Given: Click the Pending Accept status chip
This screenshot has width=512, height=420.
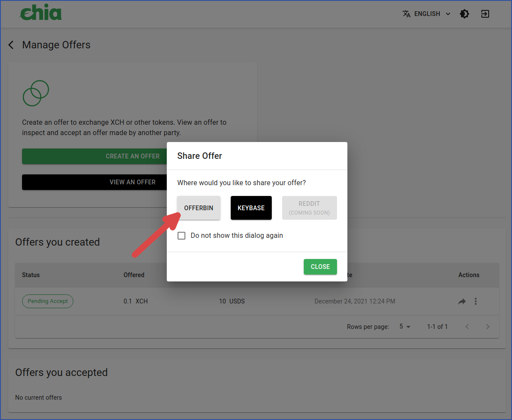Looking at the screenshot, I should (x=48, y=301).
